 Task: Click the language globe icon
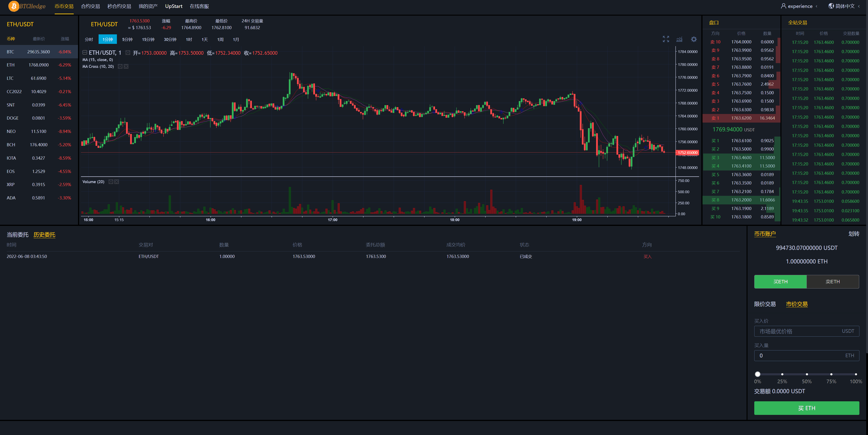pos(831,6)
